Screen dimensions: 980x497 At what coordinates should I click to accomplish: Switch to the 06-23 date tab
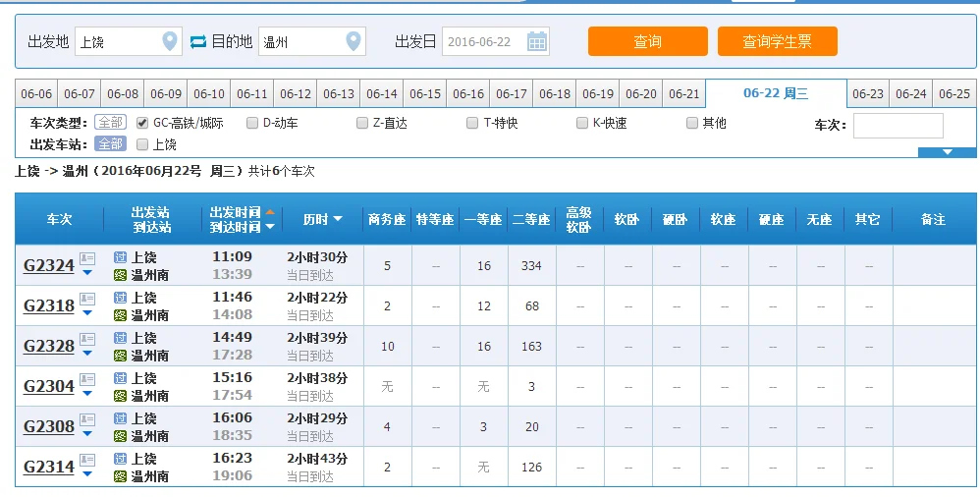point(868,93)
